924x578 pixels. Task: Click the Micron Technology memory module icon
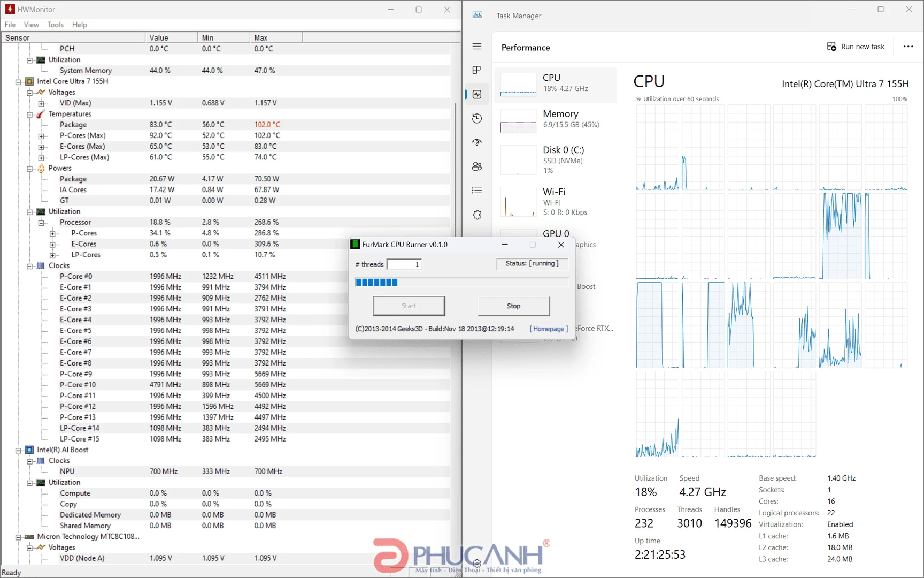click(x=30, y=537)
